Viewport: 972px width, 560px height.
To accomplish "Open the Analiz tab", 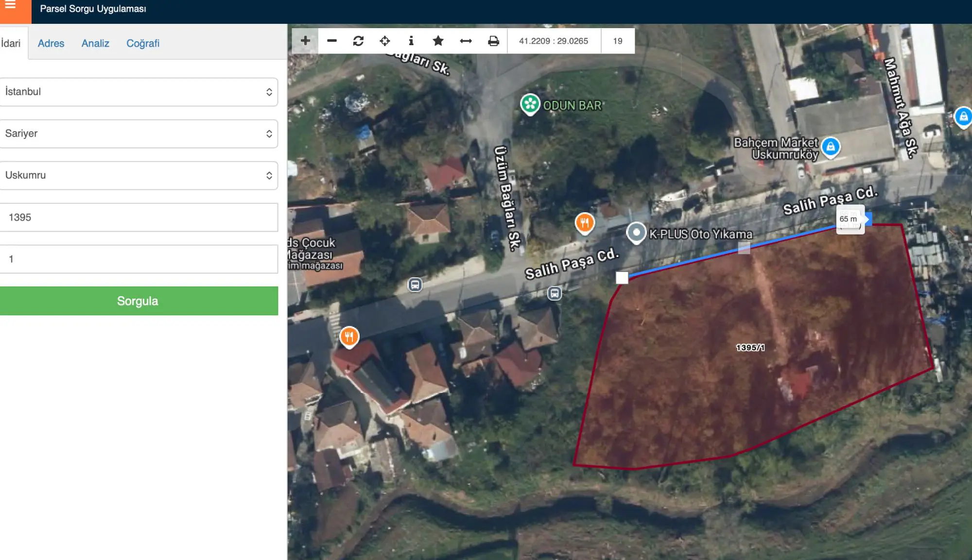I will pos(95,43).
